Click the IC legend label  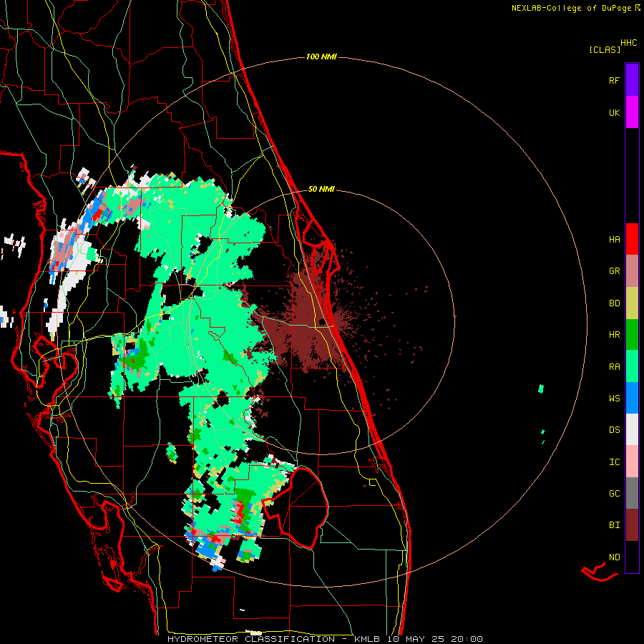point(614,462)
